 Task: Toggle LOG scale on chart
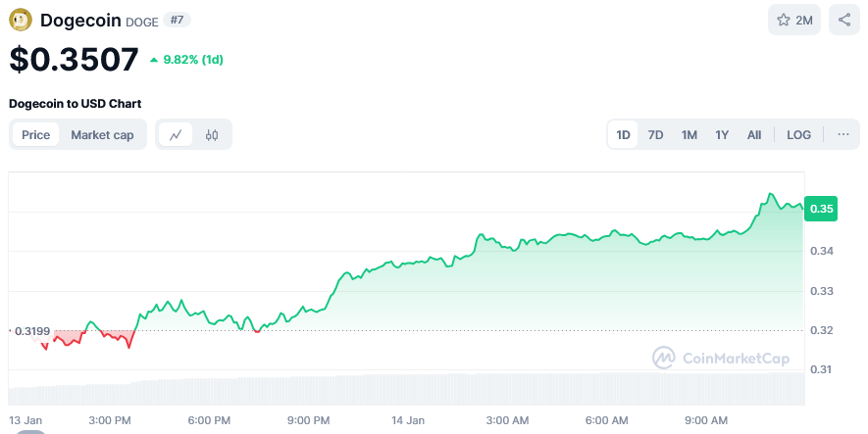[798, 135]
